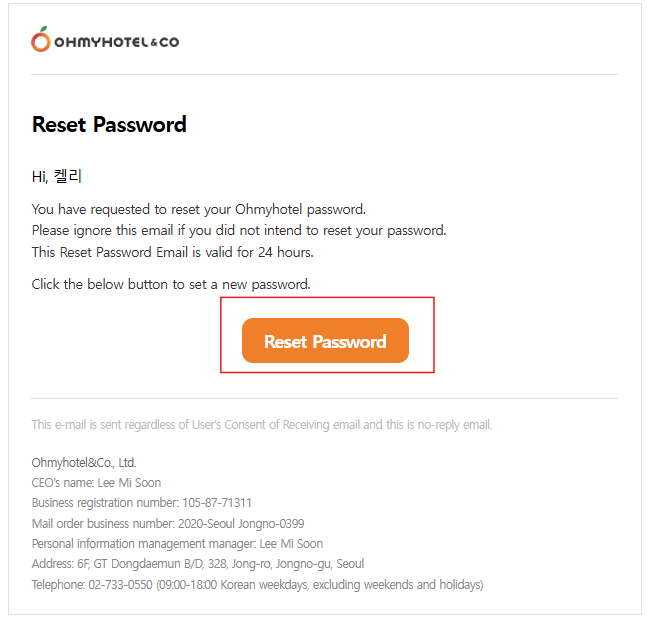Click the Ohmyhotel&Co., Ltd. company name
The height and width of the screenshot is (637, 652).
pos(84,463)
